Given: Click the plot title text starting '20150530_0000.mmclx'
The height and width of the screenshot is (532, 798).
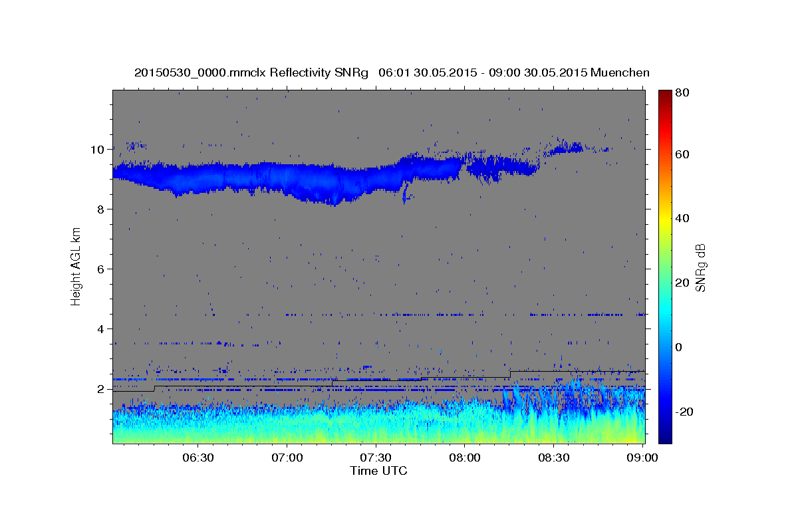Looking at the screenshot, I should pyautogui.click(x=392, y=72).
